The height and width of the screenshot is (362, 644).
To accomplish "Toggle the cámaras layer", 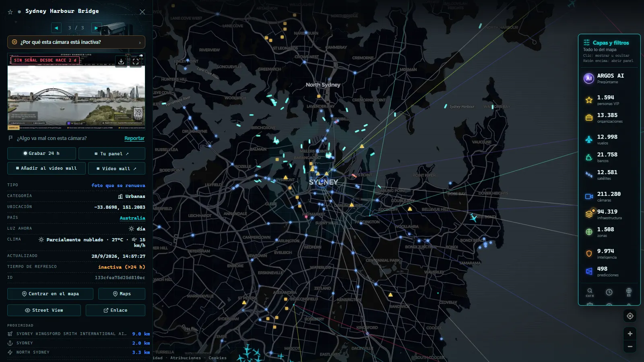I will (x=589, y=196).
